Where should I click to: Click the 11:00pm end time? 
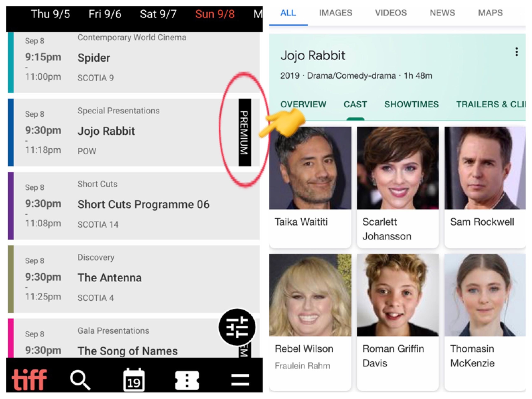click(43, 77)
